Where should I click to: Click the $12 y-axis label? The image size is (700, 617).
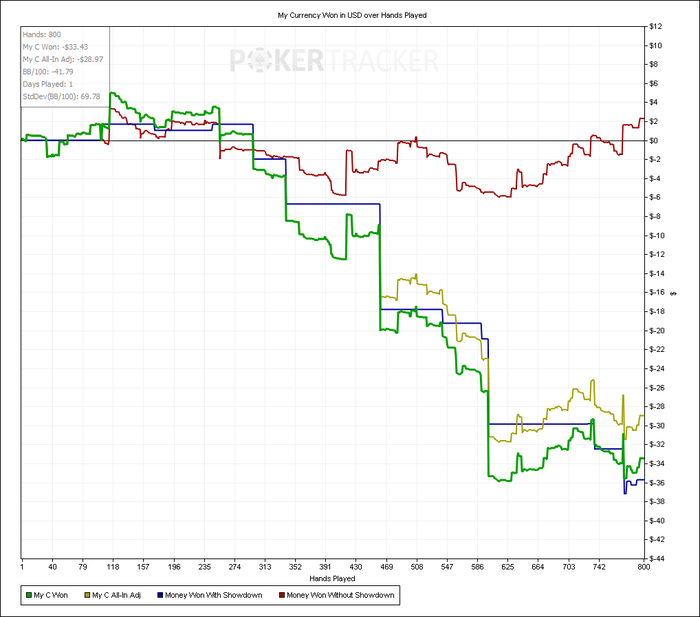pyautogui.click(x=655, y=26)
